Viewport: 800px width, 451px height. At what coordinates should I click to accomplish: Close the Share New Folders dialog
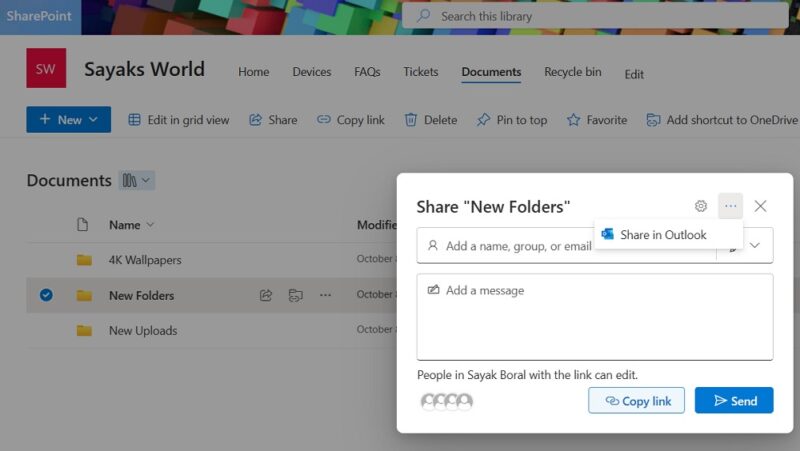click(760, 206)
